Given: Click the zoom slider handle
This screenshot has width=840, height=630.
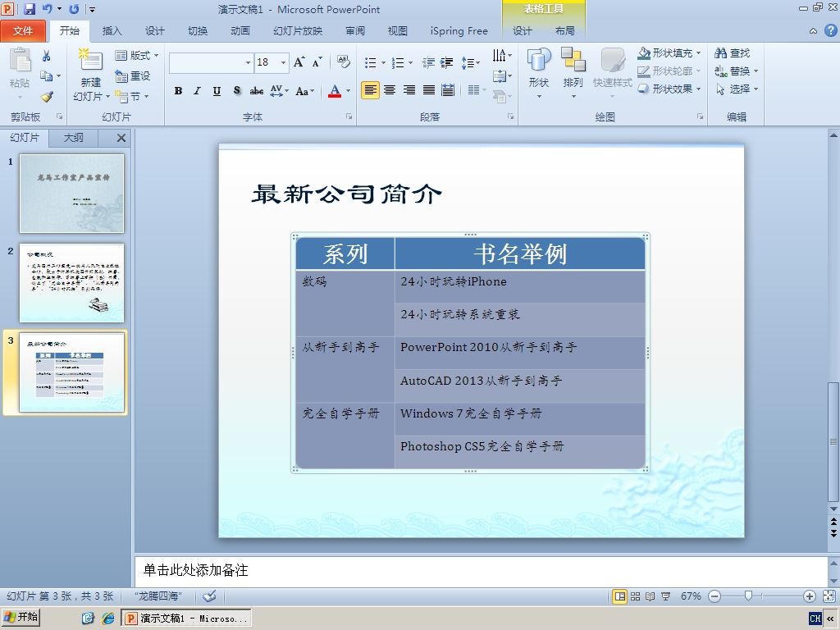Looking at the screenshot, I should click(x=748, y=596).
